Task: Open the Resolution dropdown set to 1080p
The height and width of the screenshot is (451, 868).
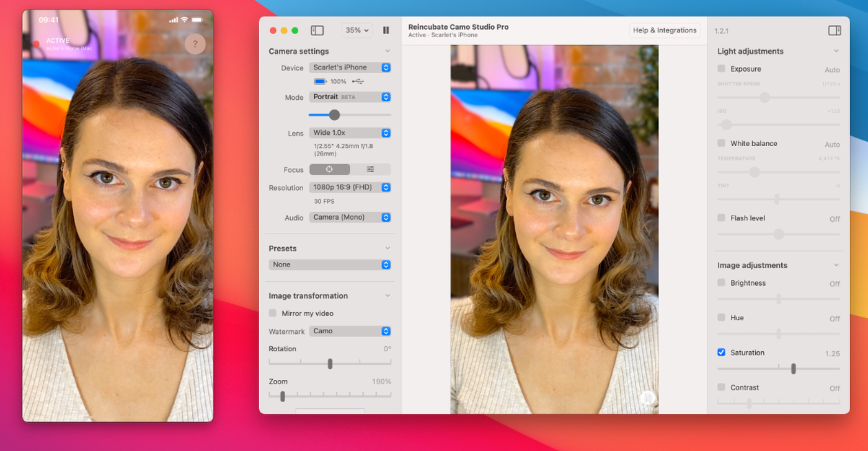Action: [x=350, y=187]
